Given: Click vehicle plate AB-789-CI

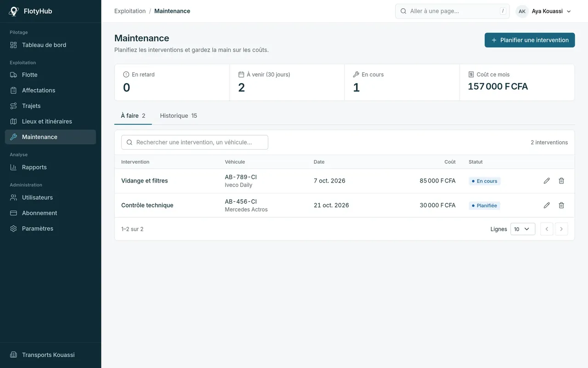Looking at the screenshot, I should (x=241, y=177).
